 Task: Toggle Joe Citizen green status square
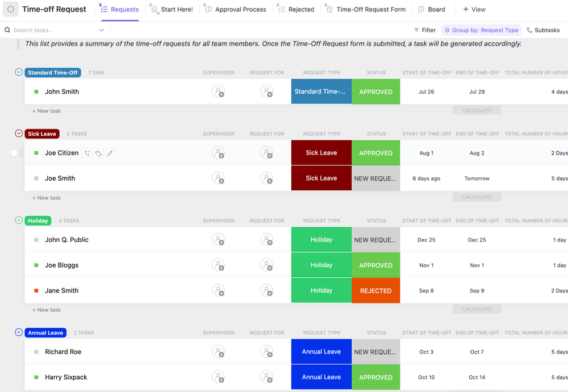click(36, 153)
